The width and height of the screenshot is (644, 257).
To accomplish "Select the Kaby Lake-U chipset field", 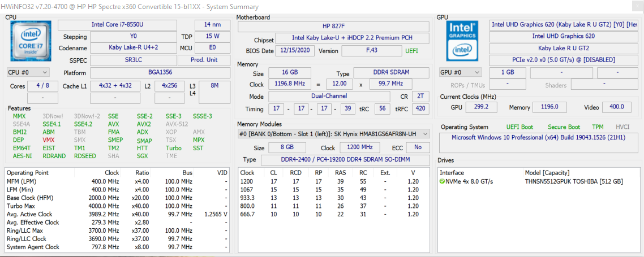I will point(353,38).
